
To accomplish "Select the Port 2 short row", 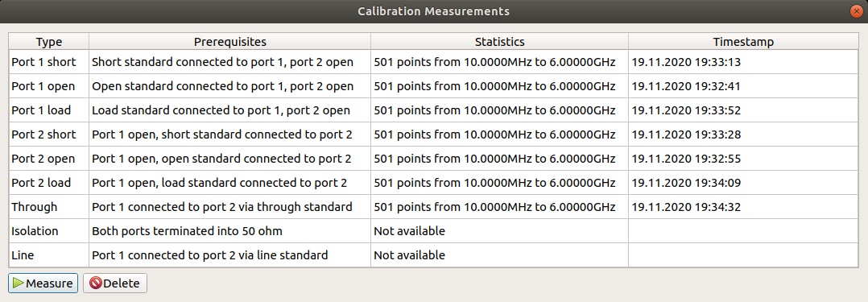I will (x=434, y=134).
